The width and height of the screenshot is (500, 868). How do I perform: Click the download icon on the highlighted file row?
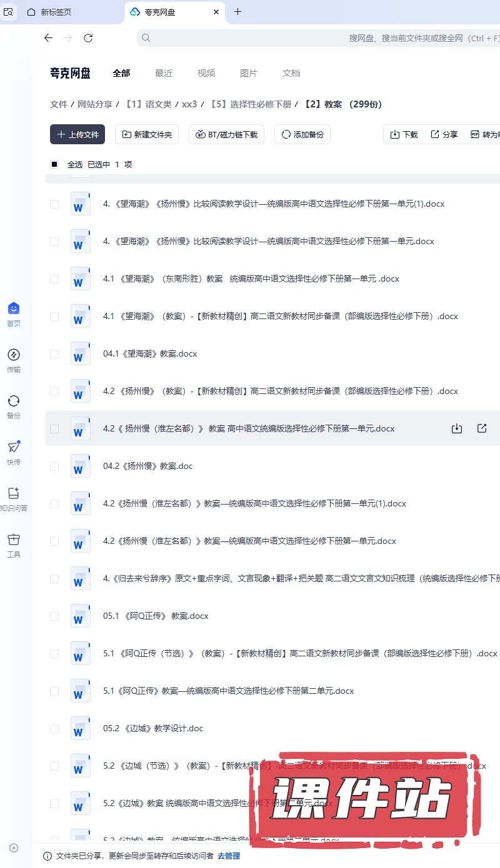point(457,428)
